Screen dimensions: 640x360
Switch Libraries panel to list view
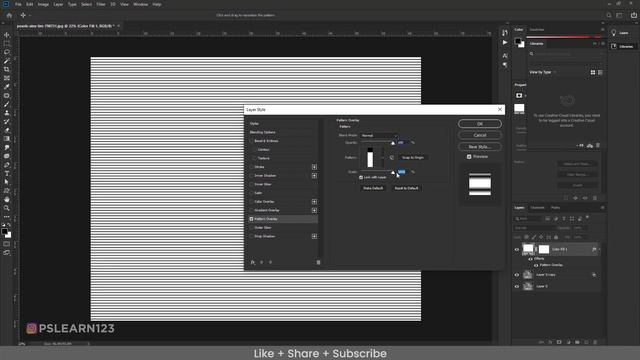point(600,72)
